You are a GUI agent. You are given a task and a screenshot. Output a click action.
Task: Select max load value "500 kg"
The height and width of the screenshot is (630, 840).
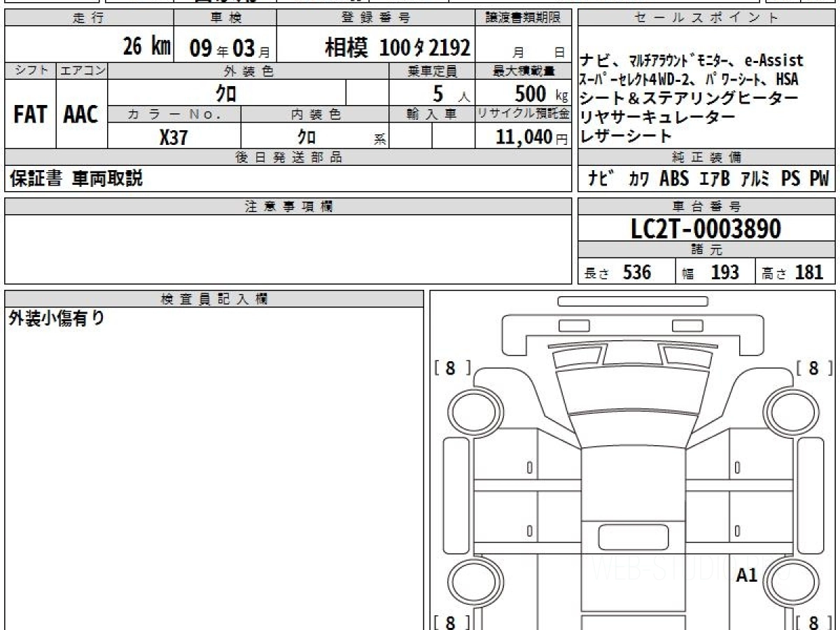coord(542,93)
